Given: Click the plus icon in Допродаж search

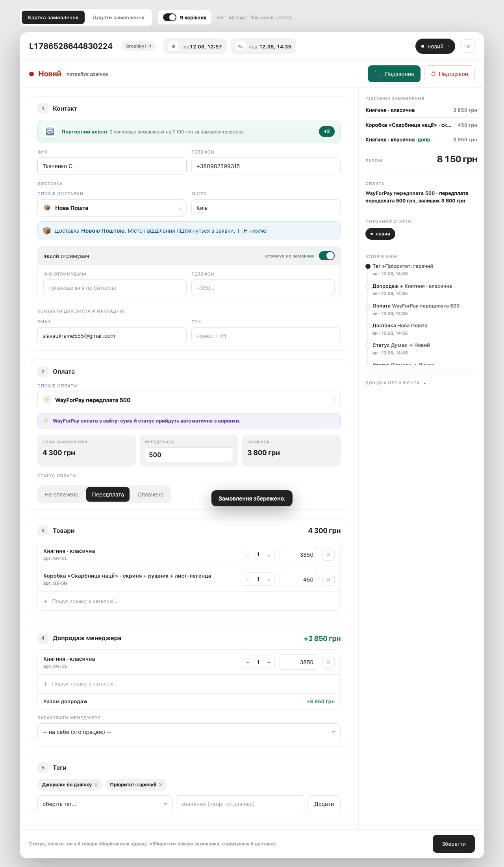Looking at the screenshot, I should pyautogui.click(x=45, y=684).
